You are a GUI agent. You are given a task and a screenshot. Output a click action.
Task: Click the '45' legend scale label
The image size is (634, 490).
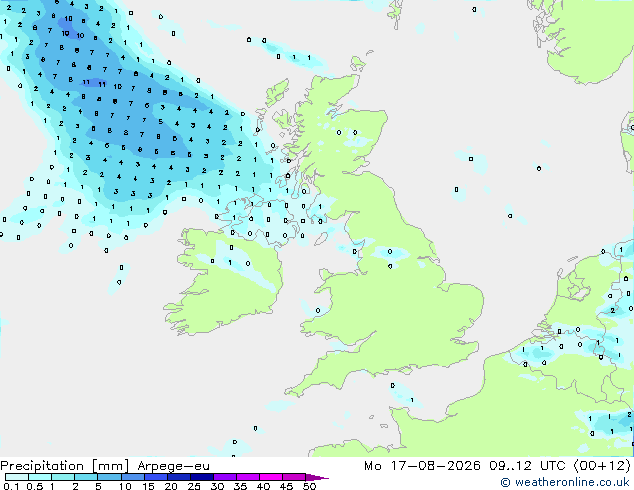(286, 486)
